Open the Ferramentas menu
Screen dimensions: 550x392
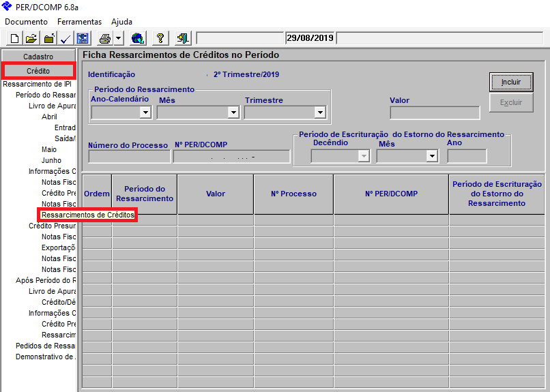(79, 22)
